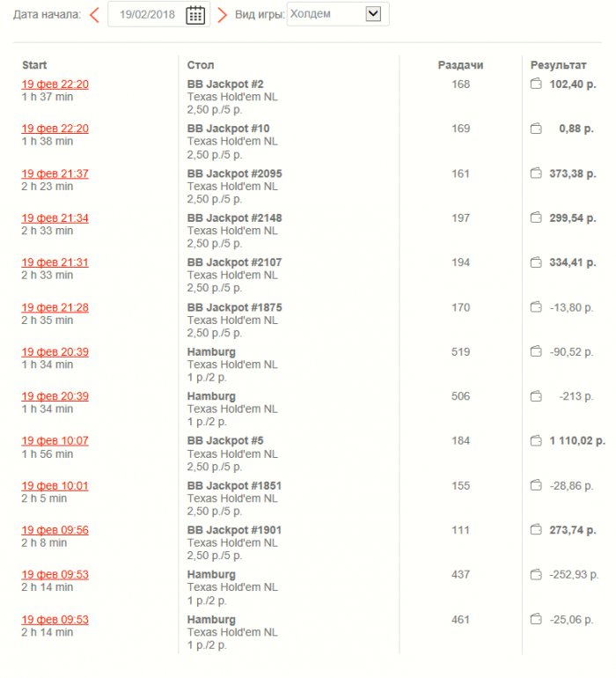
Task: Click the Раздачи column header
Action: coord(460,65)
